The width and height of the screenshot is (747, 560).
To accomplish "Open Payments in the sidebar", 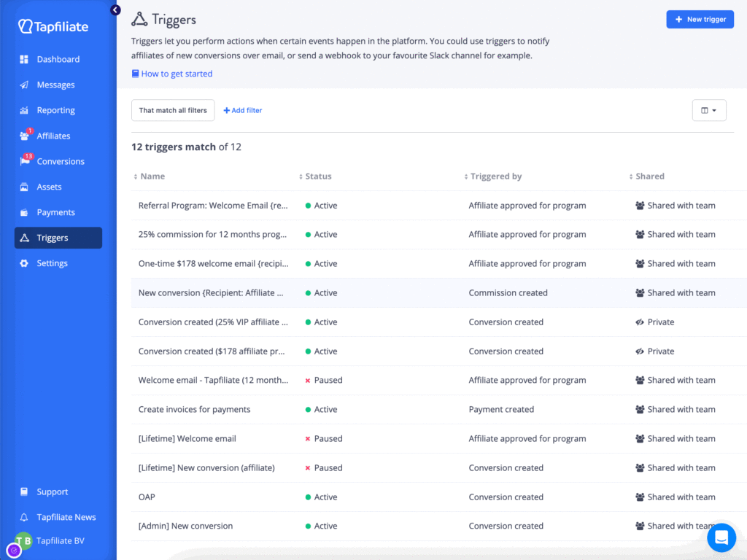I will tap(55, 213).
